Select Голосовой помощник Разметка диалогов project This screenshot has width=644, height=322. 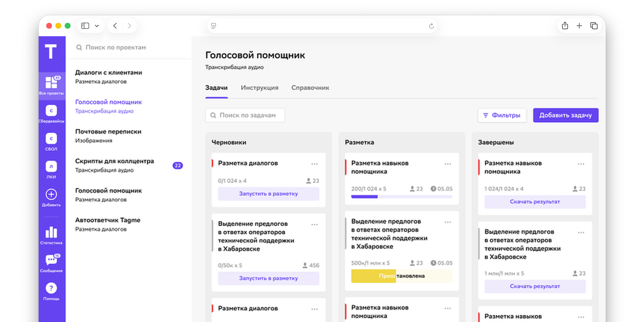(129, 195)
